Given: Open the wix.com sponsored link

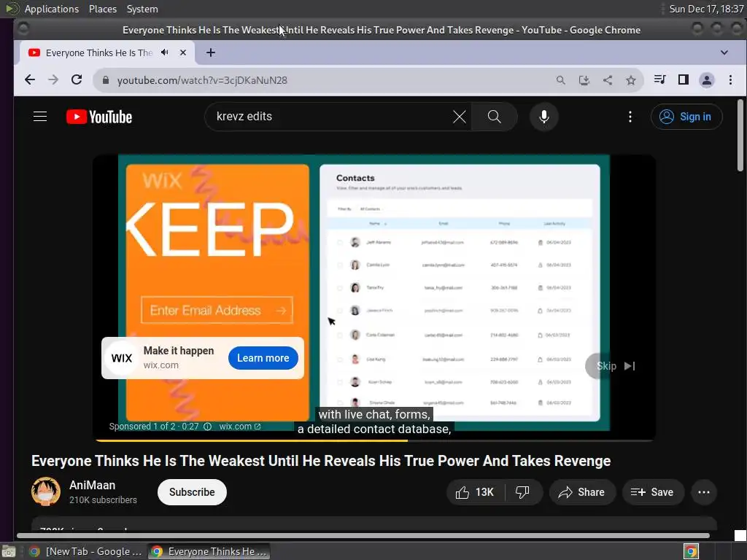Looking at the screenshot, I should 239,427.
